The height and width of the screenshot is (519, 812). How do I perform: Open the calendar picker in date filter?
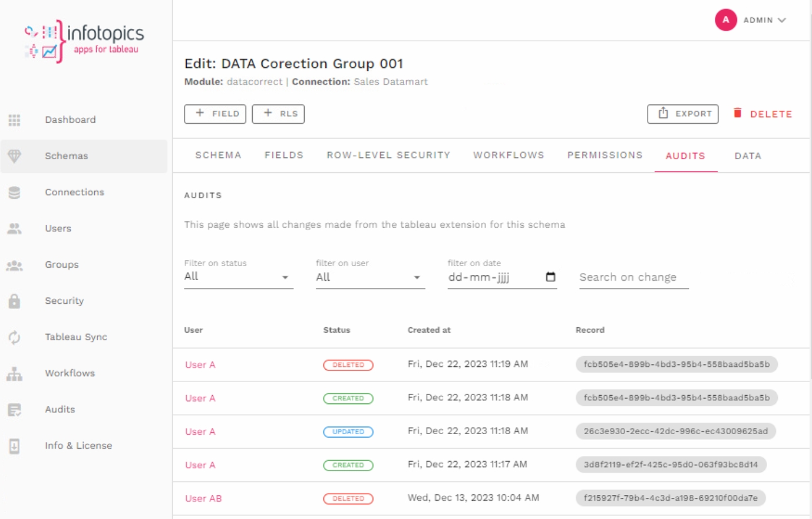[550, 277]
